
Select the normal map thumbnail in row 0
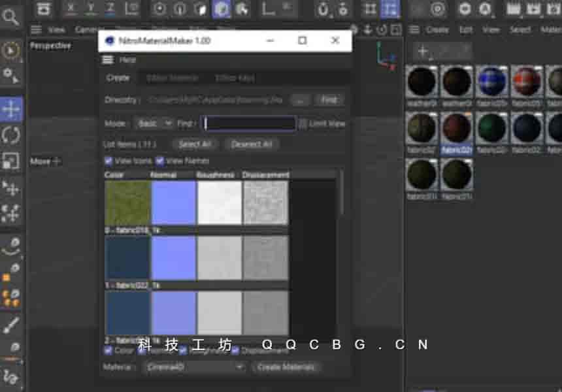[173, 203]
